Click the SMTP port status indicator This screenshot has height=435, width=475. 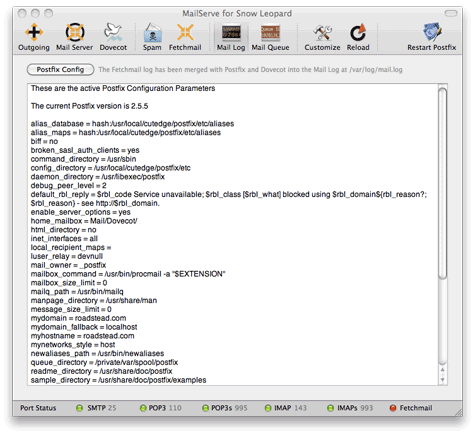tap(79, 408)
